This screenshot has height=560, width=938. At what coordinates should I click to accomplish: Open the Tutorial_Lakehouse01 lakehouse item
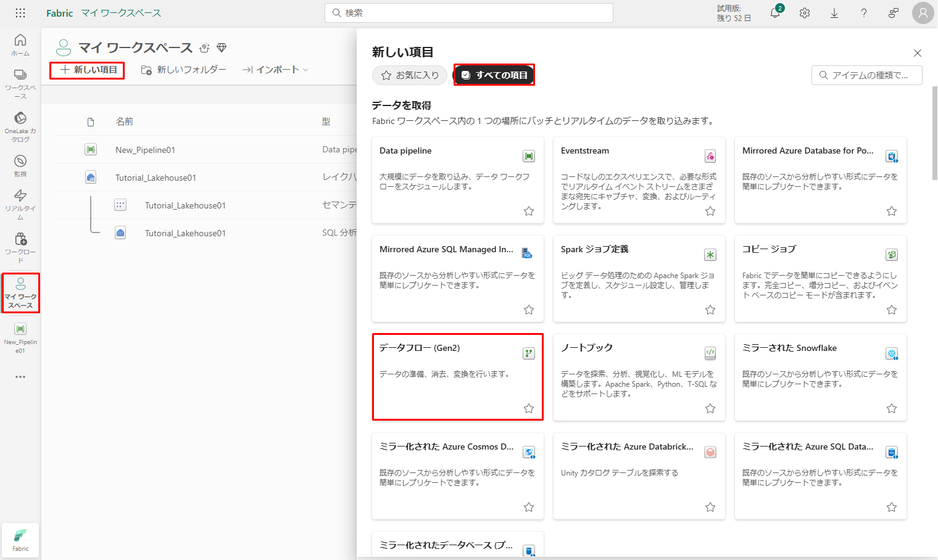click(x=156, y=178)
